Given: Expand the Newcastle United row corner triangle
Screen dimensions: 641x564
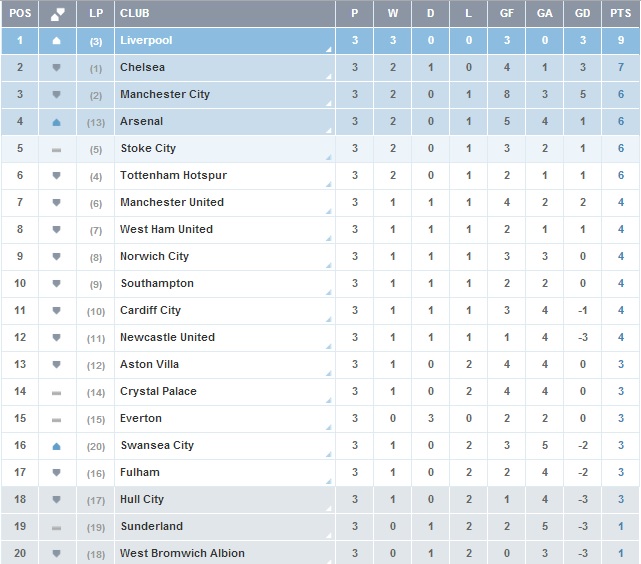Looking at the screenshot, I should pyautogui.click(x=329, y=346).
